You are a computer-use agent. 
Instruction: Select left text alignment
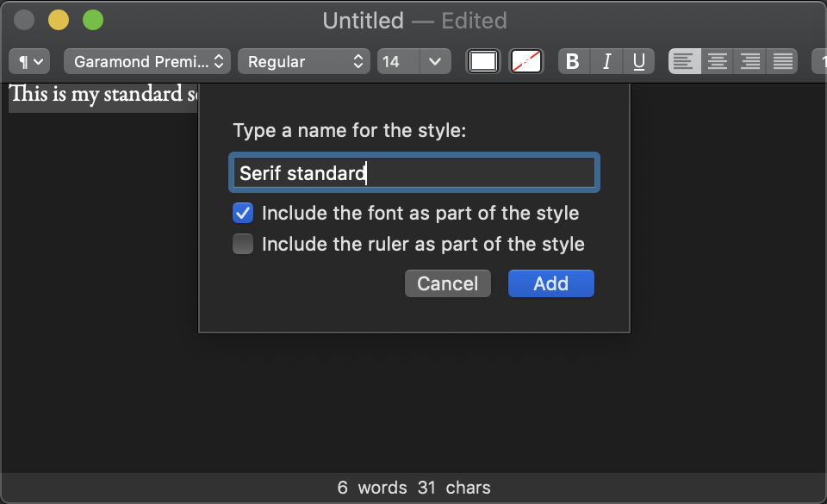pos(684,61)
